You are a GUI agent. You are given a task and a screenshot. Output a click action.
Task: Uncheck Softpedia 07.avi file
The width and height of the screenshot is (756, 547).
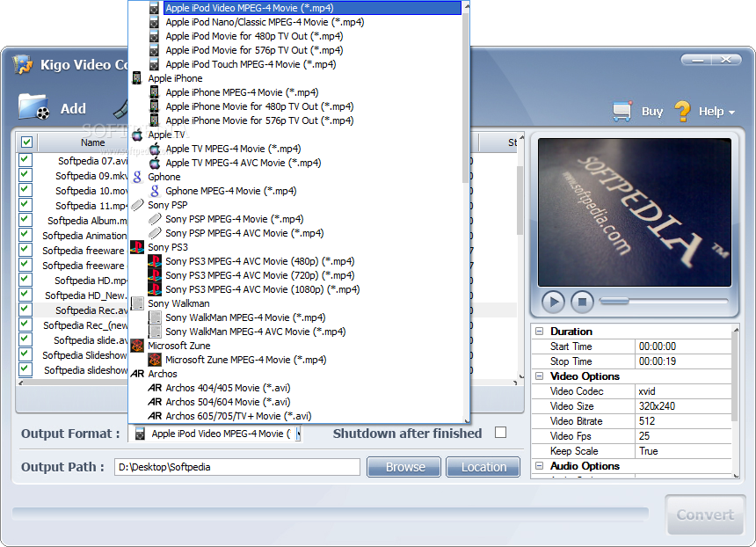pyautogui.click(x=25, y=160)
